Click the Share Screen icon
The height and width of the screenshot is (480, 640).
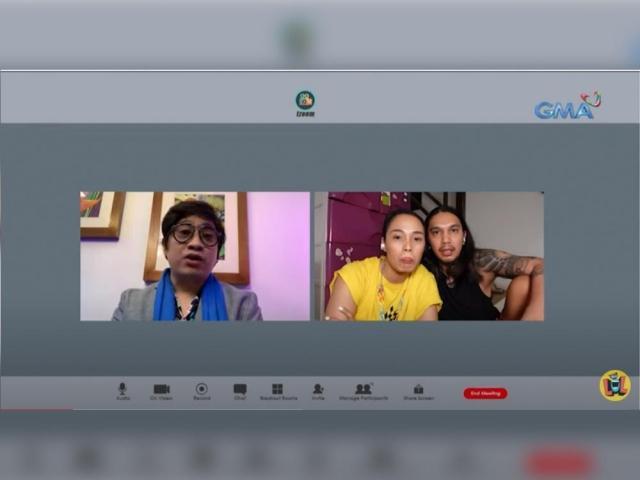418,388
